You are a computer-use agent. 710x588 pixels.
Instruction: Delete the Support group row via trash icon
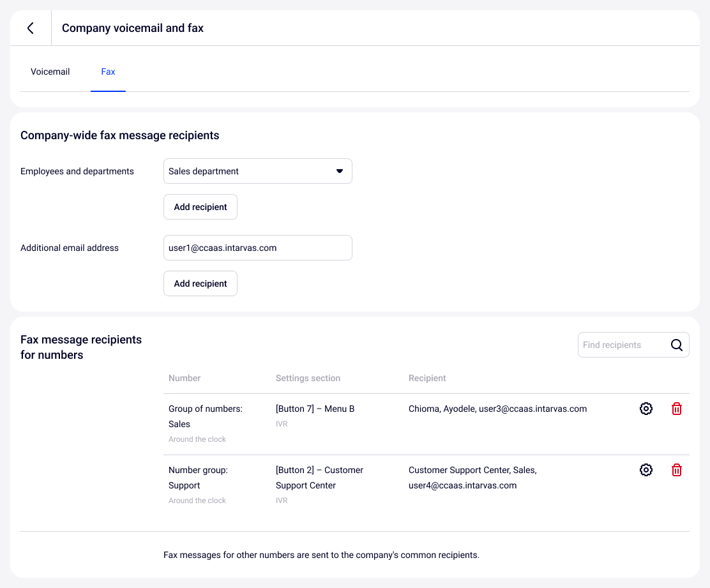click(x=677, y=470)
